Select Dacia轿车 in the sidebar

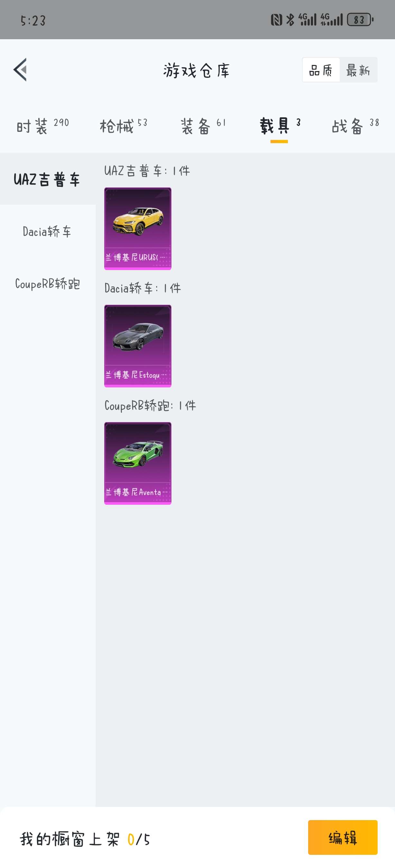tap(48, 231)
